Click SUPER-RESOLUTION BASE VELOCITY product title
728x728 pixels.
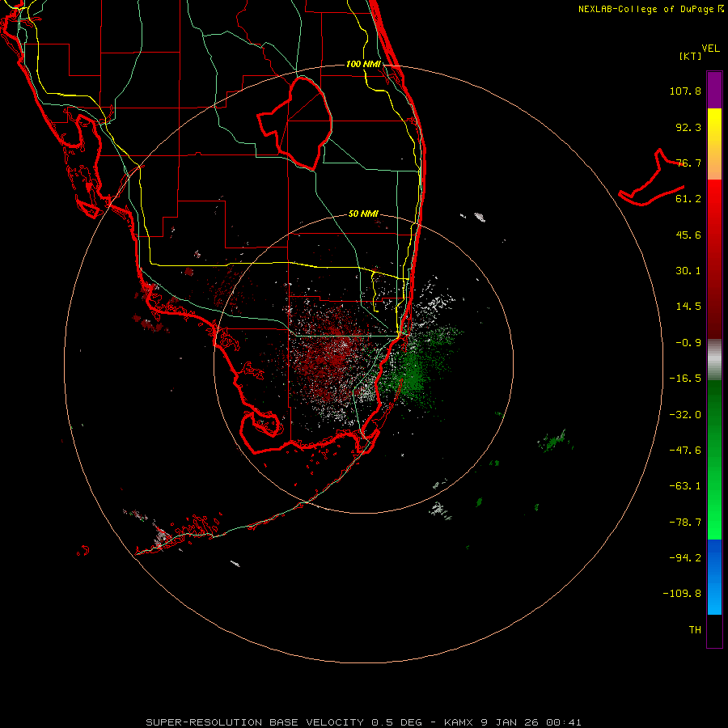coord(255,722)
